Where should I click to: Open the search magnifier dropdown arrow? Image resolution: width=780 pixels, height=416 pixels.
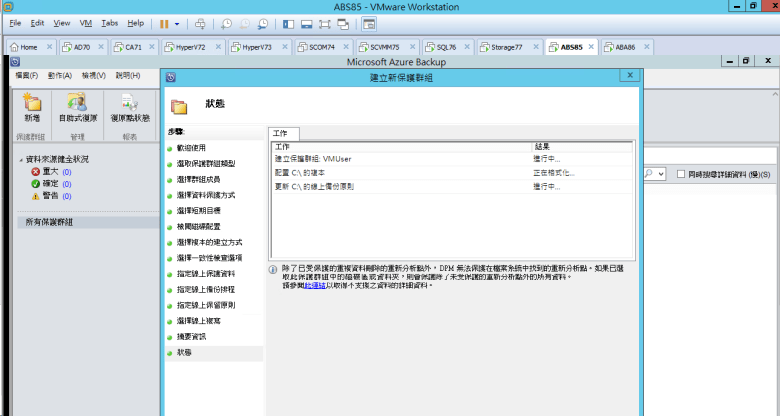661,174
